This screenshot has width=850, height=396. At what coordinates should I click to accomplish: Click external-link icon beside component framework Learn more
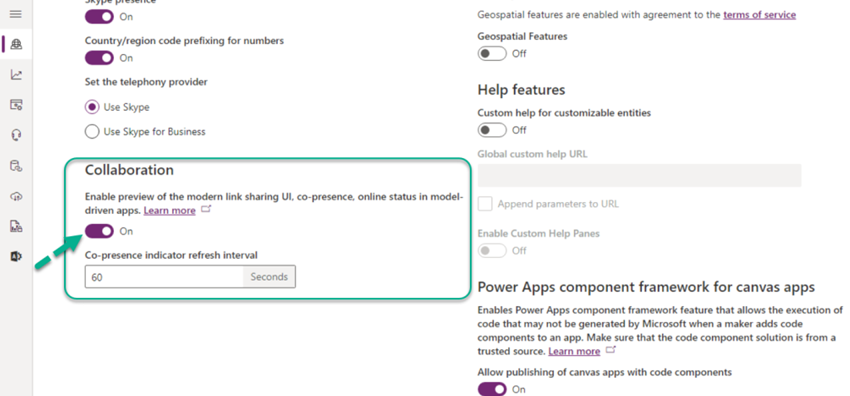(611, 350)
